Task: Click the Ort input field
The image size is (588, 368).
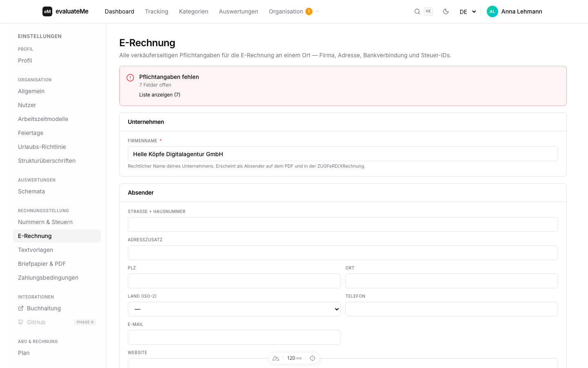Action: pyautogui.click(x=452, y=281)
